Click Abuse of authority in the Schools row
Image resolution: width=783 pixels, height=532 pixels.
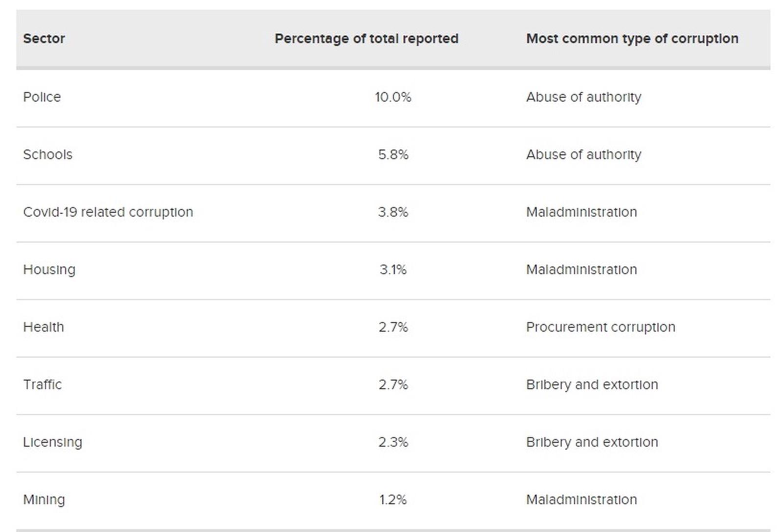point(583,155)
